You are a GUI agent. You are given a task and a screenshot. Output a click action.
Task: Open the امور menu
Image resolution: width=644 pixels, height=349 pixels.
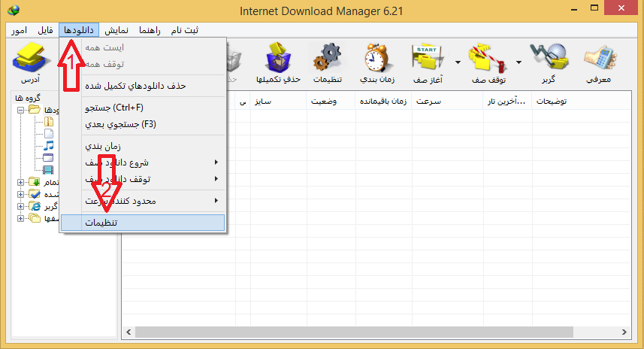19,30
